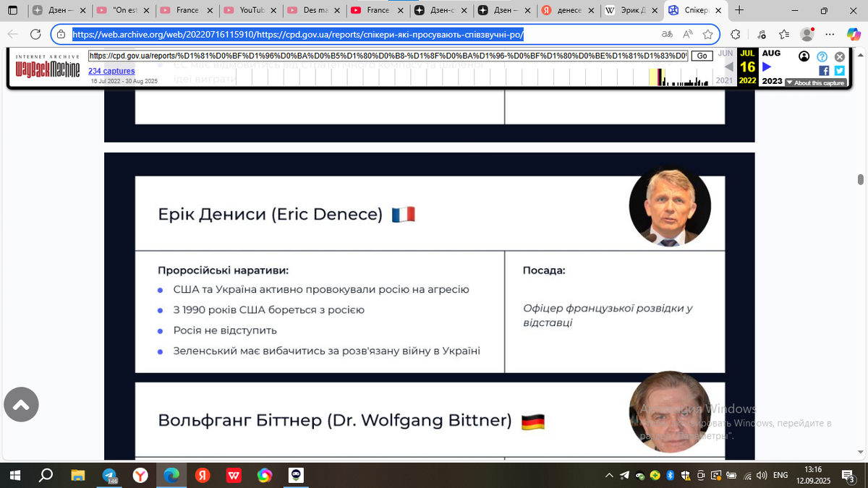
Task: Open the red Yandex "Я" taskbar icon
Action: point(203,475)
